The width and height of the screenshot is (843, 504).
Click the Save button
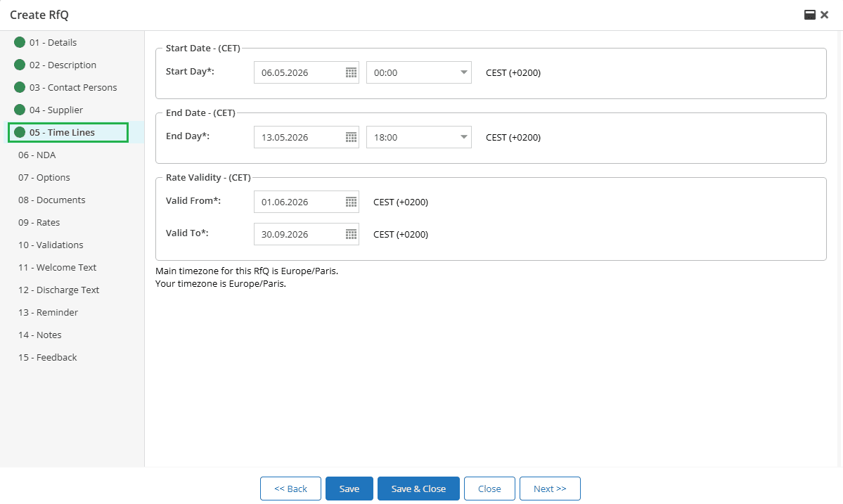(x=349, y=489)
